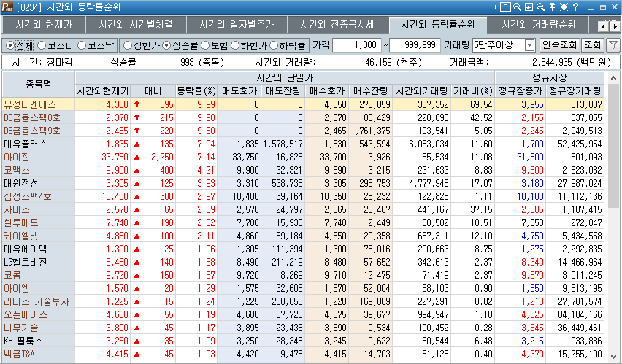Click the 종목명 column header

[39, 84]
